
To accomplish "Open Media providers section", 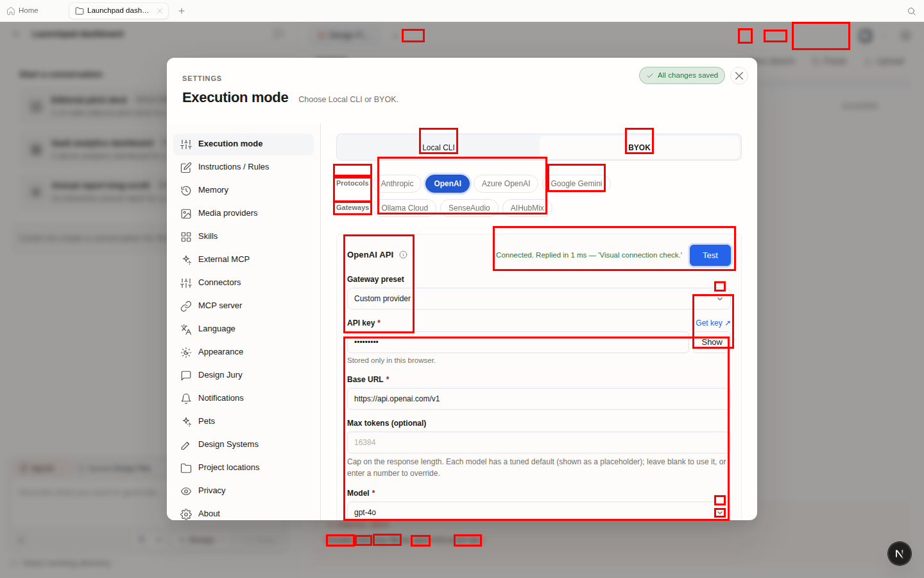I will tap(243, 213).
